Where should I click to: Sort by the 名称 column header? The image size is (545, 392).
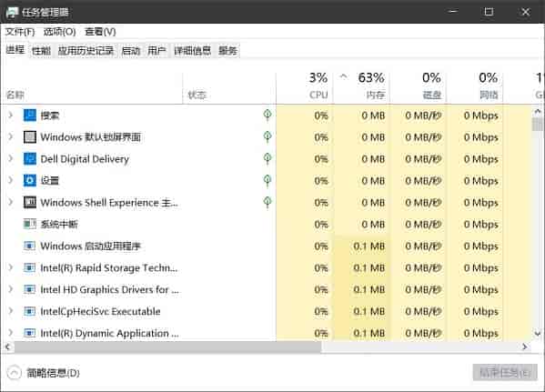pos(92,87)
